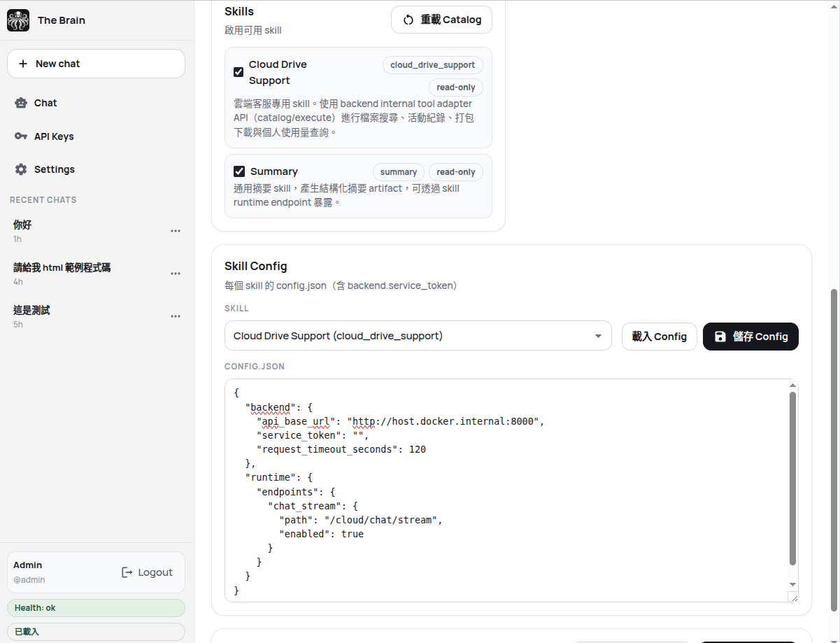Click the Chat robot icon
This screenshot has width=840, height=643.
point(21,103)
